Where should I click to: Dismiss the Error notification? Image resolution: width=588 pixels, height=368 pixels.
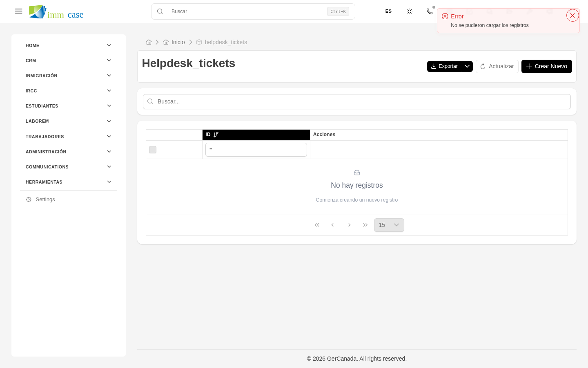[x=572, y=16]
